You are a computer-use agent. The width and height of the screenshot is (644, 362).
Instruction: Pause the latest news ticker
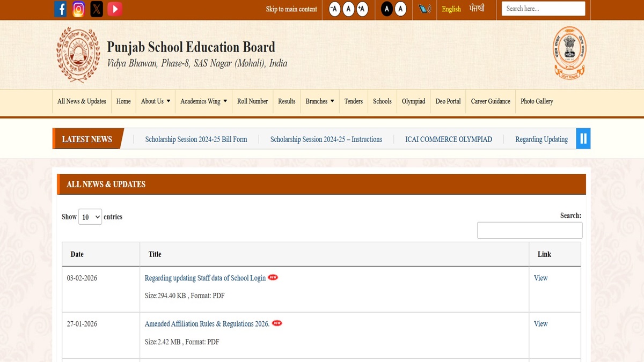pyautogui.click(x=583, y=139)
